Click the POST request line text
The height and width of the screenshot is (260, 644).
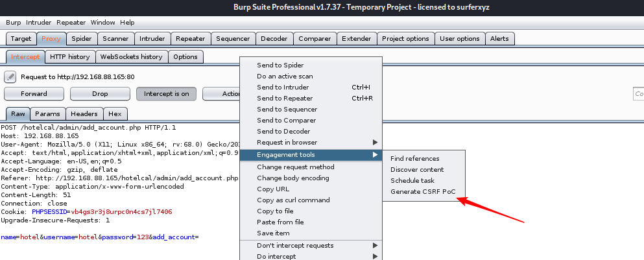coord(88,128)
